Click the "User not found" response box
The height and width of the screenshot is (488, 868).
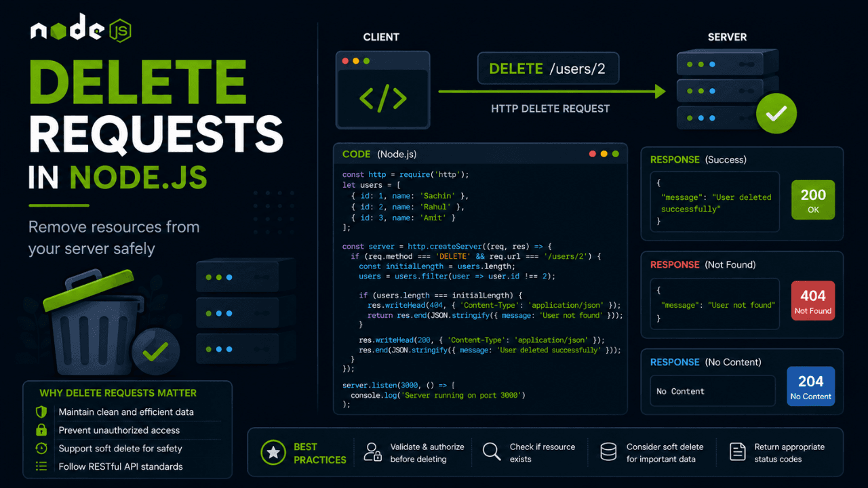(715, 305)
